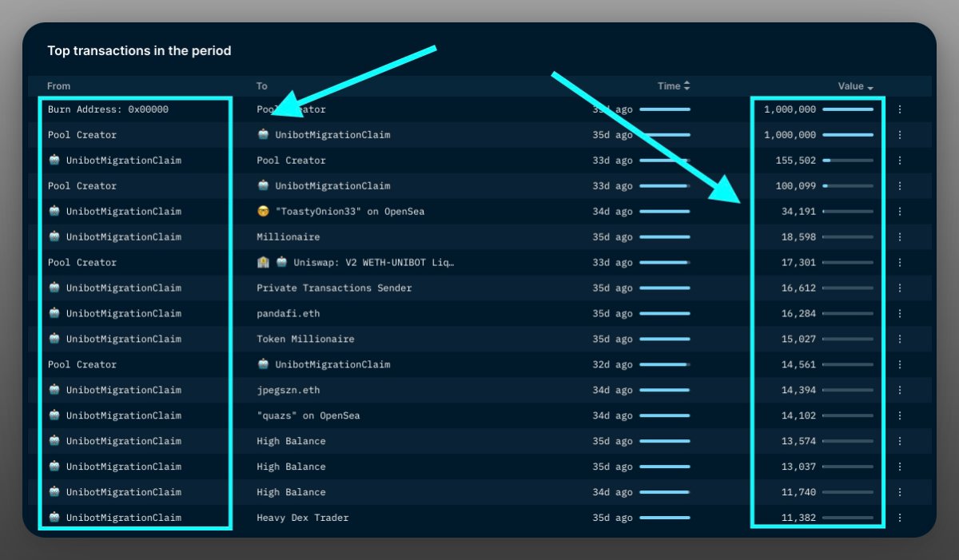Open the Burn Address: 0x00000 sender
The image size is (959, 560).
[108, 109]
